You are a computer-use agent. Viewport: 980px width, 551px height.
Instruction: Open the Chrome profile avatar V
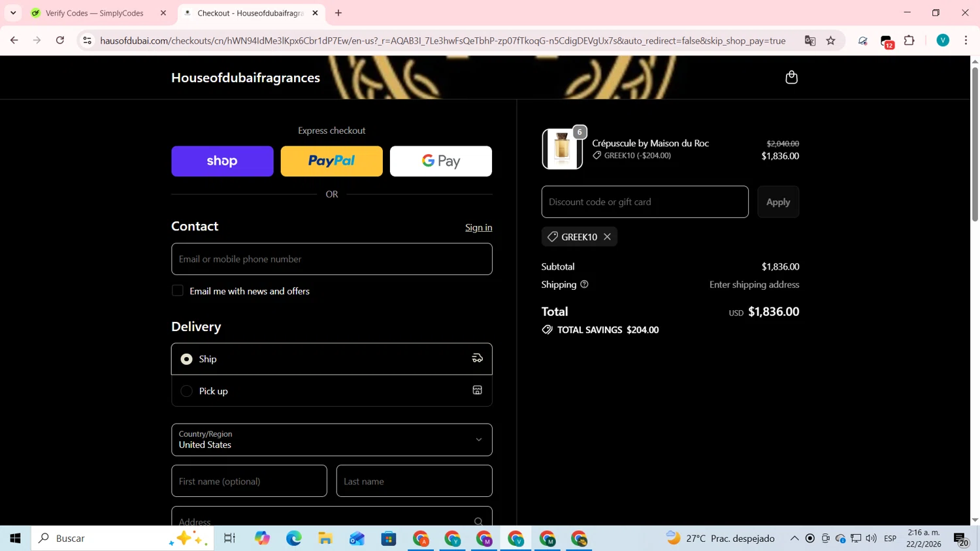(x=943, y=40)
